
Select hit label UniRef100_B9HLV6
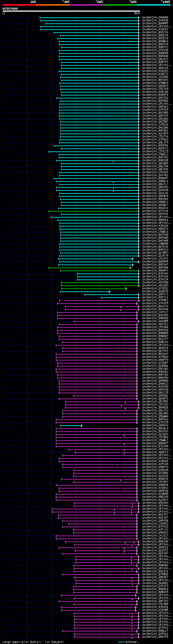(155, 35)
